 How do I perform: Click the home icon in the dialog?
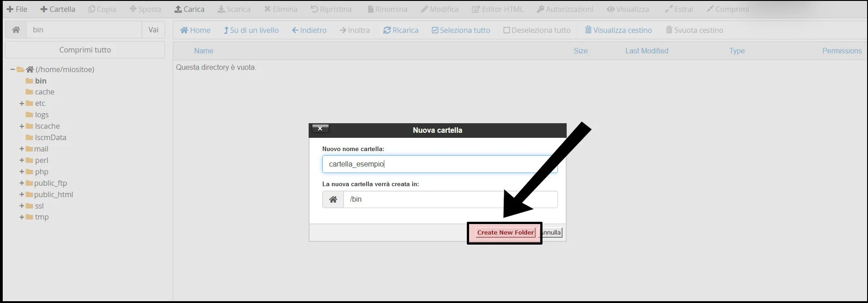tap(333, 199)
